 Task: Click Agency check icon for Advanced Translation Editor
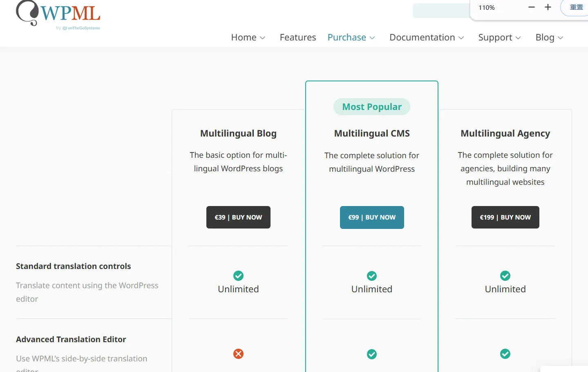coord(505,354)
